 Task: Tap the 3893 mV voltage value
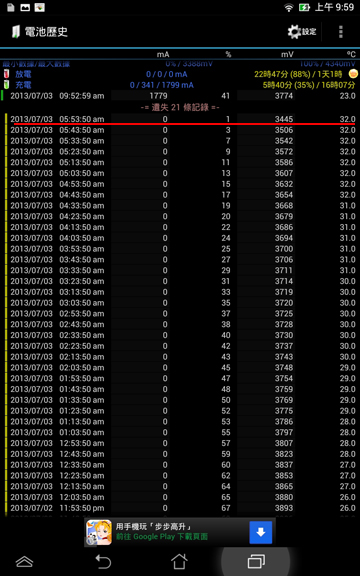pyautogui.click(x=284, y=508)
